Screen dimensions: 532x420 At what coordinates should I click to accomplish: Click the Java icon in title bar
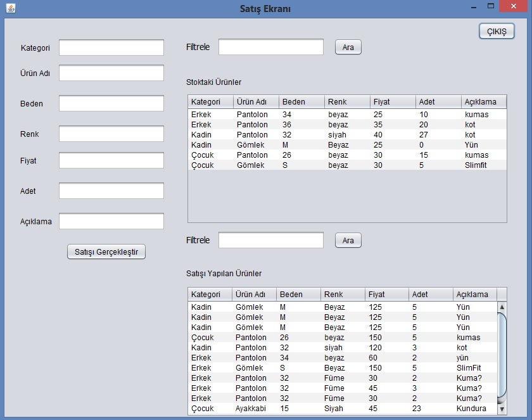9,9
